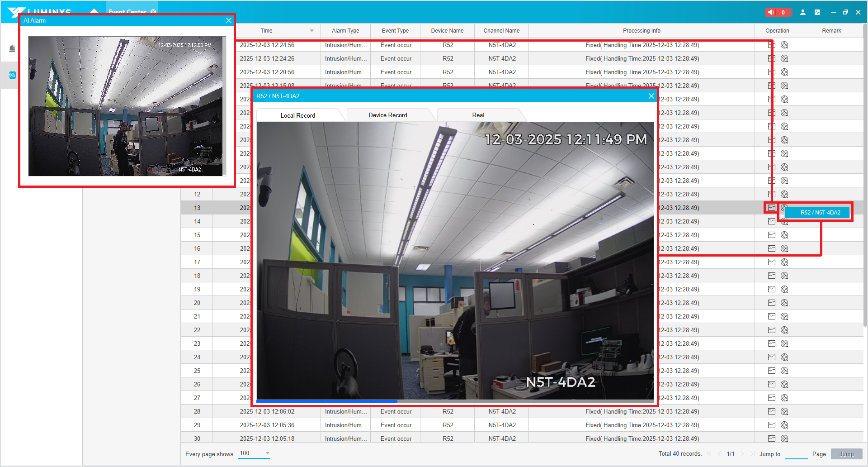868x467 pixels.
Task: Open video playback for row 20 event
Action: pyautogui.click(x=784, y=303)
